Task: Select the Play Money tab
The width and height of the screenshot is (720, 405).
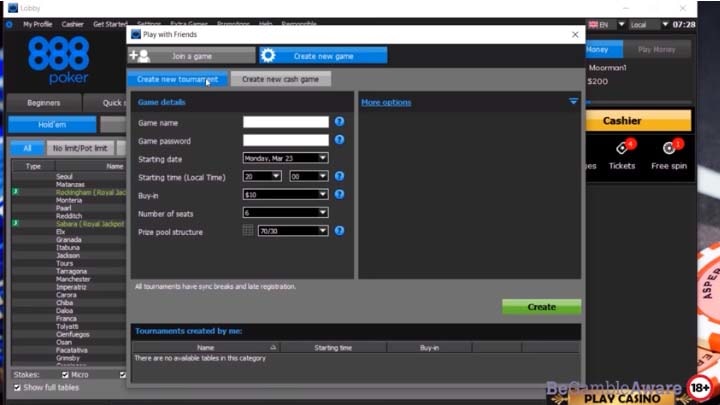Action: (657, 49)
